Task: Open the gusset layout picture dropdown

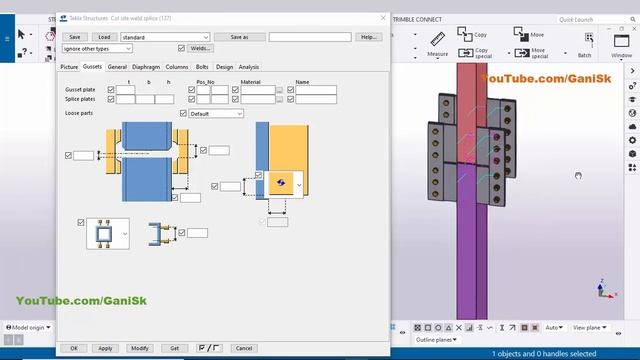Action: [125, 234]
